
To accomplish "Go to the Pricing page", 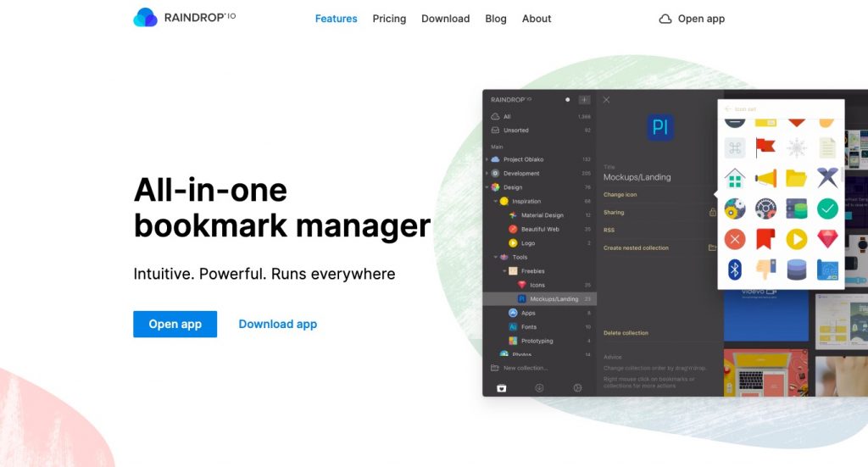I will [x=389, y=19].
